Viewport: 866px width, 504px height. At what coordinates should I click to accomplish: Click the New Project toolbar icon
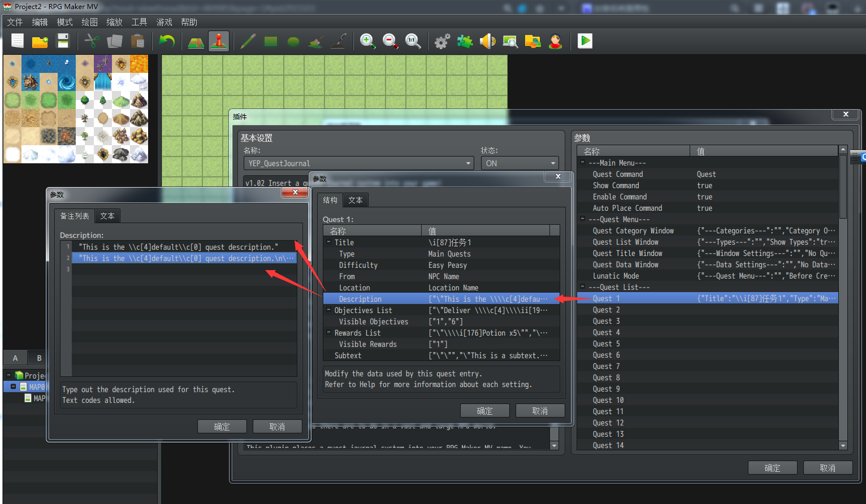click(x=18, y=41)
